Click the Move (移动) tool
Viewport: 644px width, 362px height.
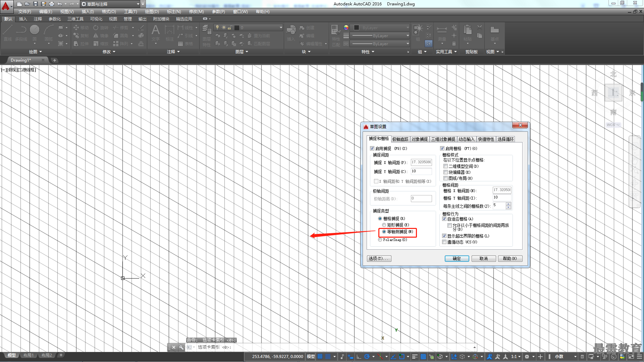[81, 28]
